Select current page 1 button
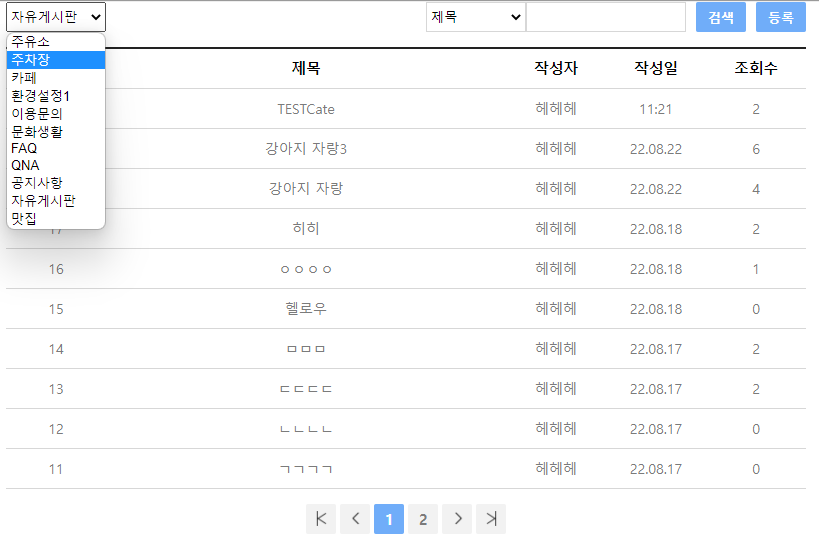Screen dimensions: 819x554 pyautogui.click(x=389, y=518)
